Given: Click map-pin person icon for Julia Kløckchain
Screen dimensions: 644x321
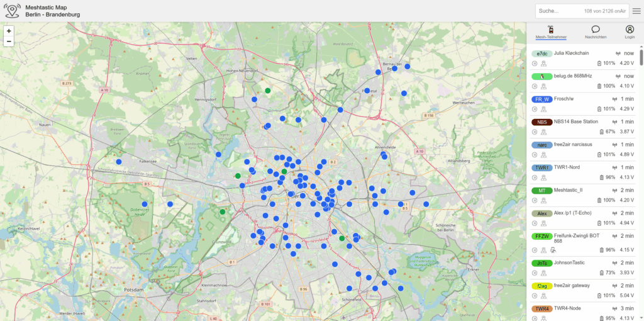Looking at the screenshot, I should coord(543,64).
